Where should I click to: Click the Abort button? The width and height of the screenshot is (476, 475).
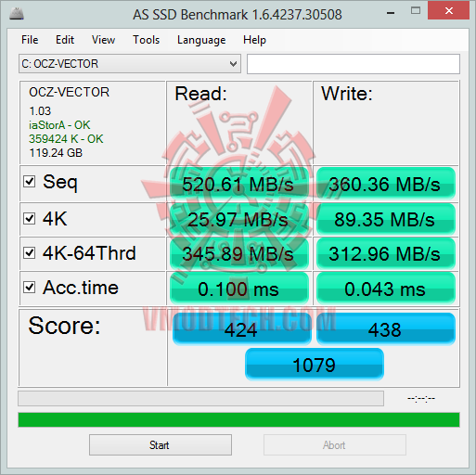tap(335, 445)
